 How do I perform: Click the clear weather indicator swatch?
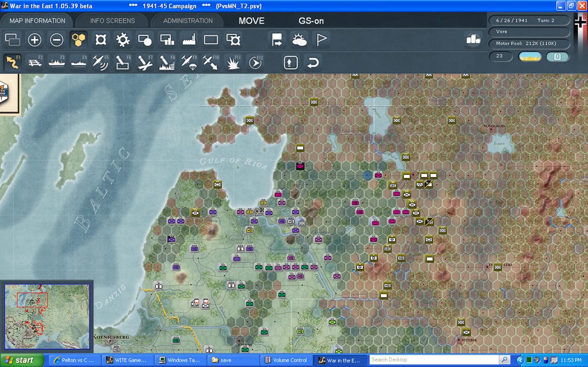pyautogui.click(x=530, y=57)
